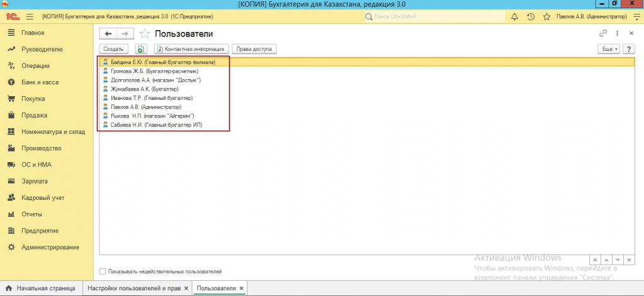
Task: Go forward with the right arrow
Action: 125,34
